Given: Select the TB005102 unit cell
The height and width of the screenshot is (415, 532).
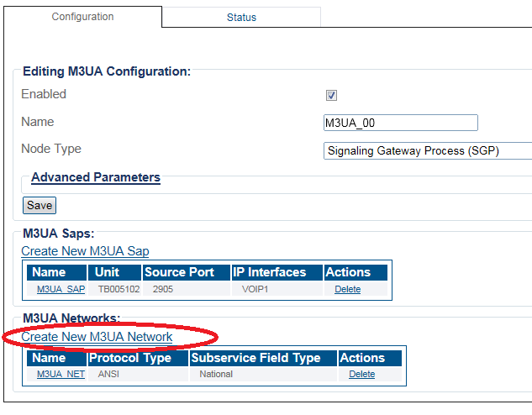Looking at the screenshot, I should pos(113,289).
